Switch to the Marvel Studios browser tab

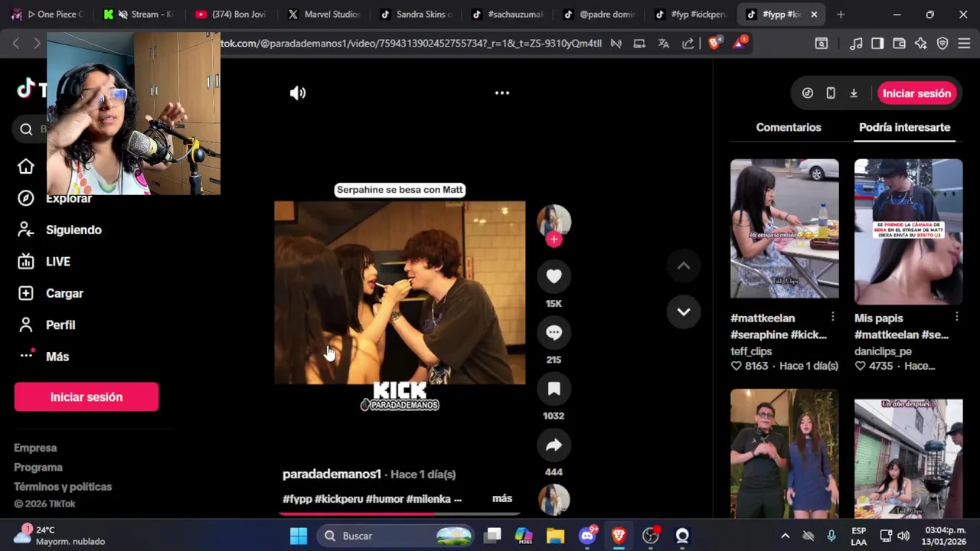click(x=325, y=14)
